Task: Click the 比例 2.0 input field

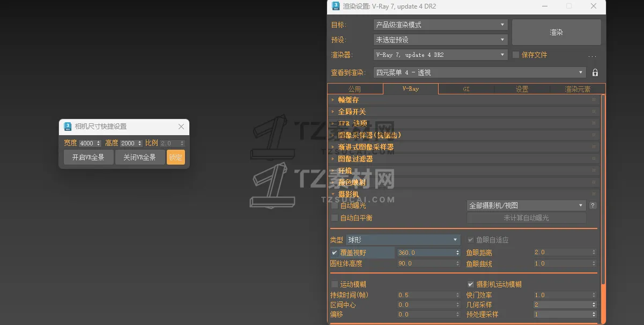Action: pyautogui.click(x=169, y=143)
